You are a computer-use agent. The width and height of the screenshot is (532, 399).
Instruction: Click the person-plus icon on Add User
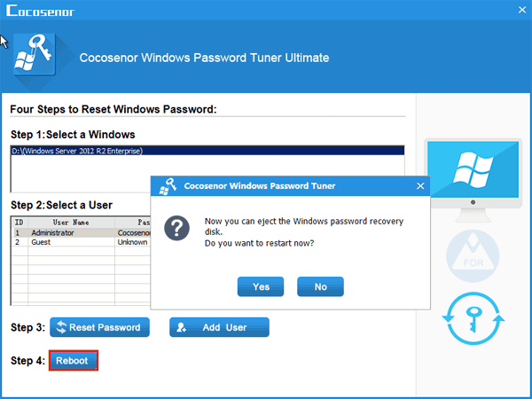click(181, 327)
